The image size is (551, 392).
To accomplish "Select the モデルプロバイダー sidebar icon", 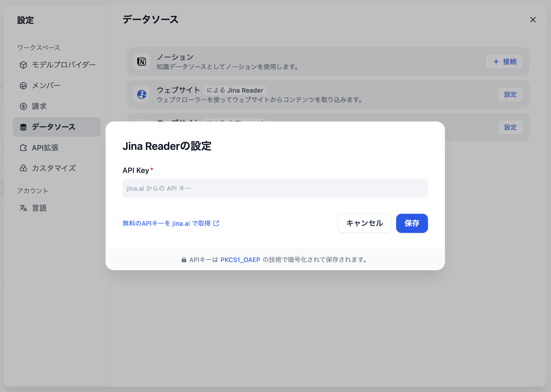I will [x=24, y=64].
